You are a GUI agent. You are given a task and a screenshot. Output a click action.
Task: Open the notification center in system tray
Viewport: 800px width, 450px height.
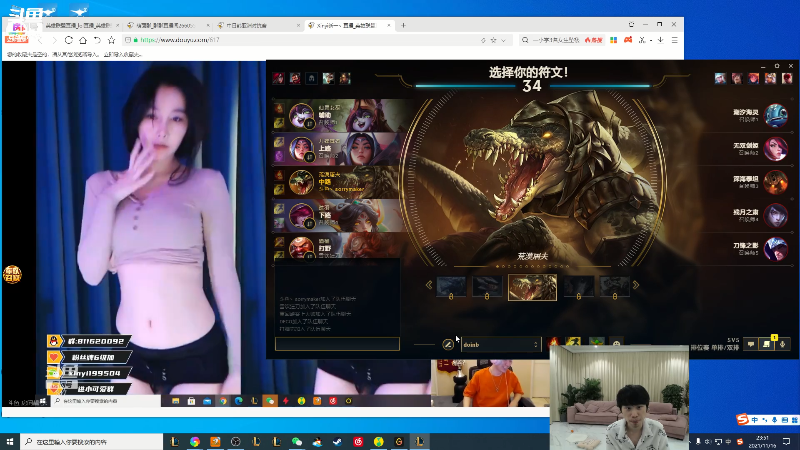[787, 442]
